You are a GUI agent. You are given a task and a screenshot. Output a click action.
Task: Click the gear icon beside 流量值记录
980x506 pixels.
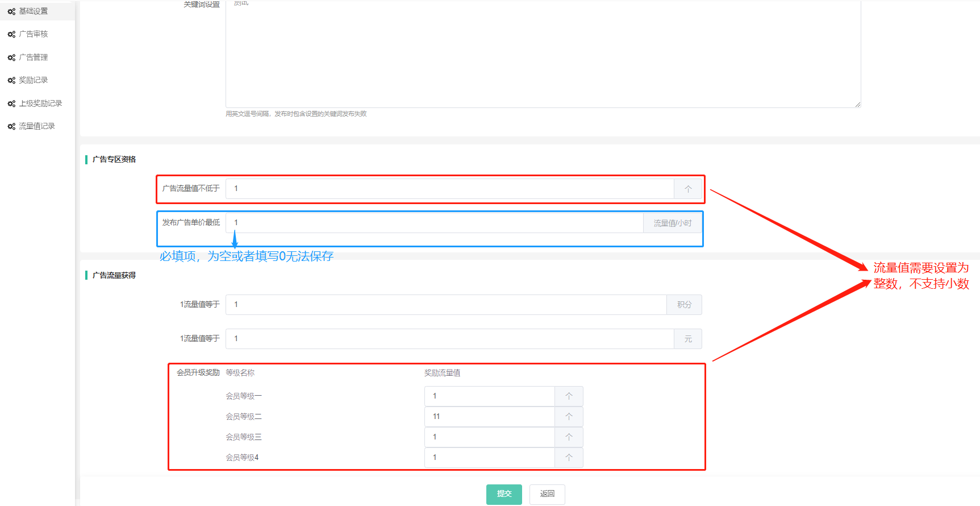11,126
